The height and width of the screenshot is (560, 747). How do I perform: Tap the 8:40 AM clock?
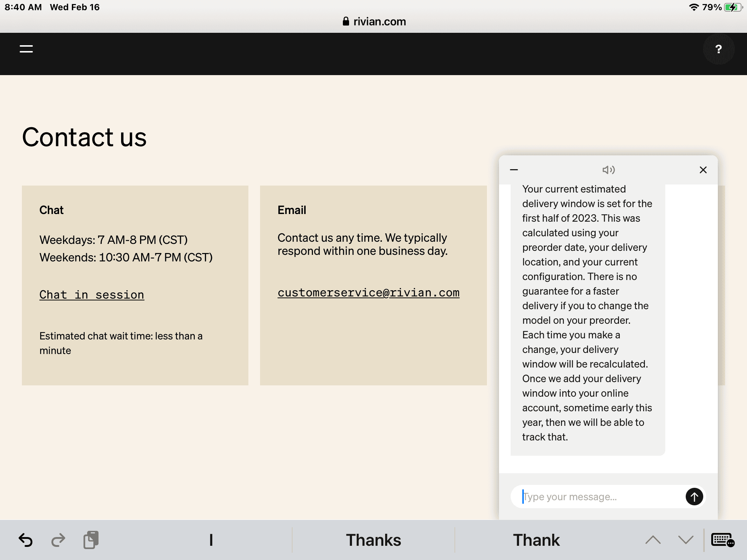point(23,7)
